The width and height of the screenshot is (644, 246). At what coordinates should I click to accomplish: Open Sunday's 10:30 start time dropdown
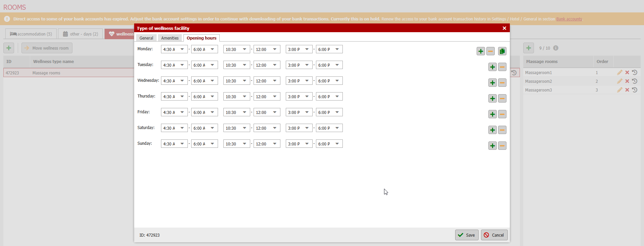237,144
